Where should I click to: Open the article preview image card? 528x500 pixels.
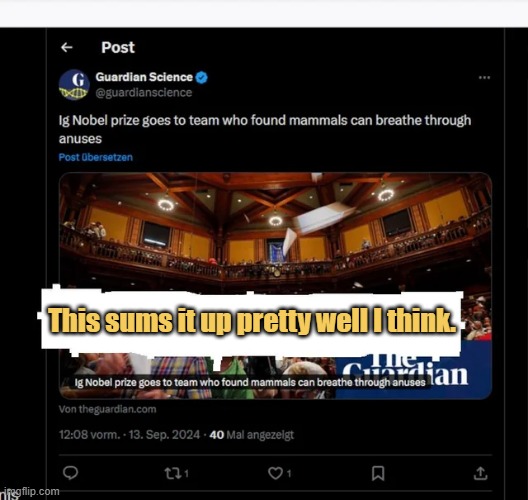[x=275, y=286]
